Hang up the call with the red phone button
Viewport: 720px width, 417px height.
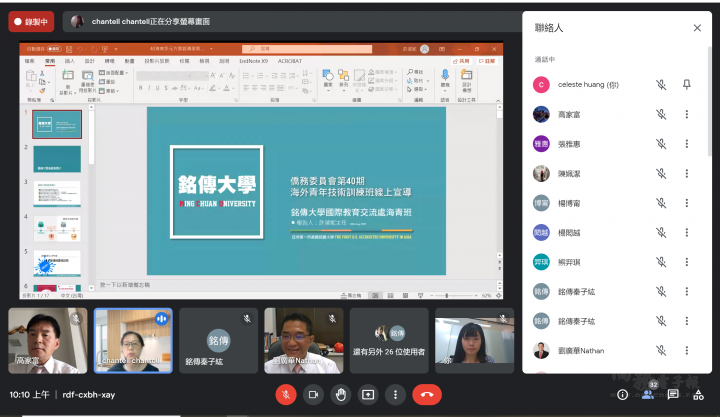click(427, 394)
